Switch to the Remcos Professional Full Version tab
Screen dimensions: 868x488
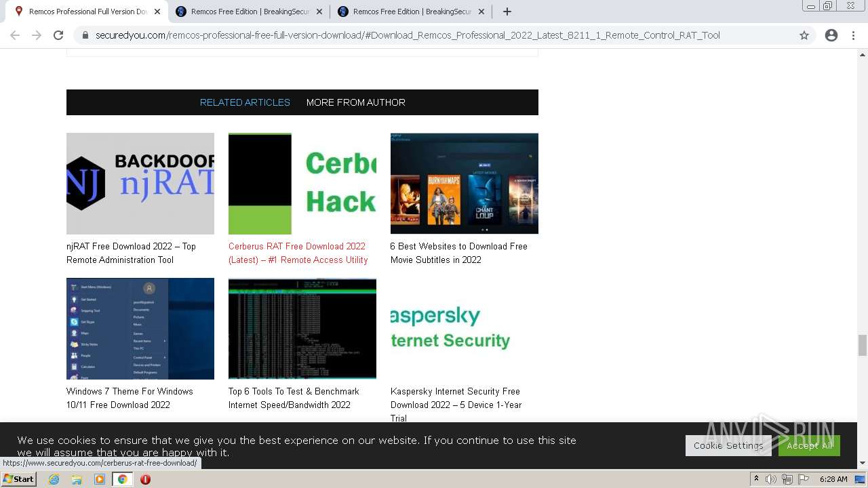click(x=88, y=12)
